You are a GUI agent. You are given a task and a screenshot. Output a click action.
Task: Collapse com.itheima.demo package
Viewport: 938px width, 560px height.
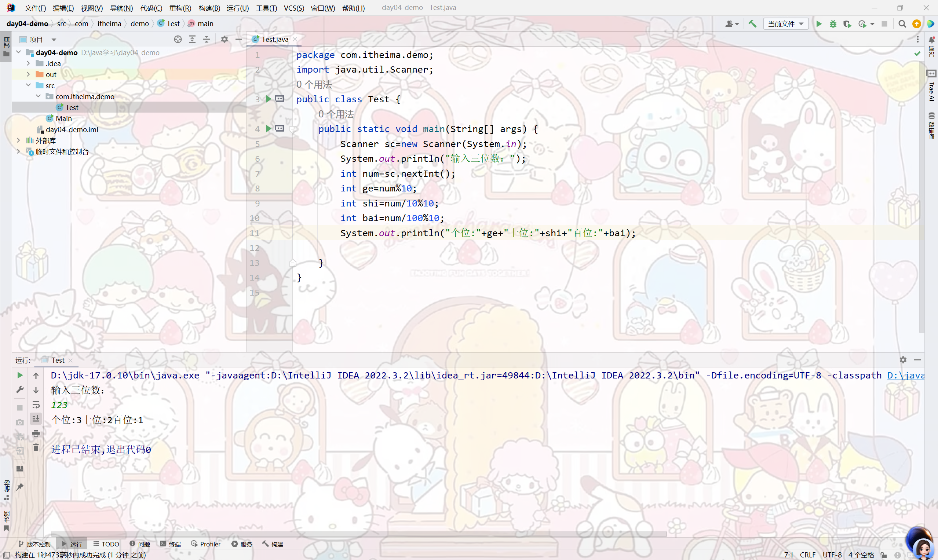[x=38, y=96]
